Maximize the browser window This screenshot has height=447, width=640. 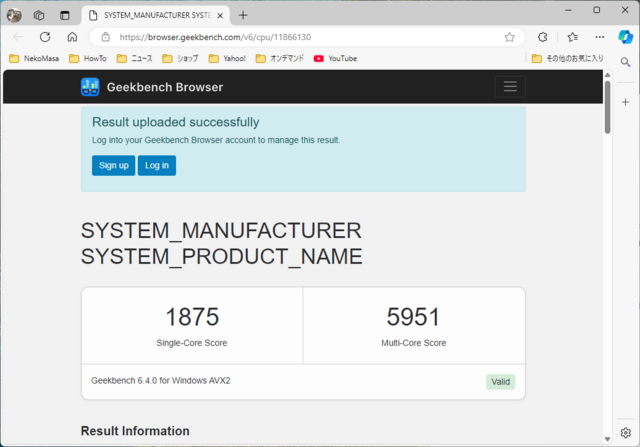[x=597, y=10]
